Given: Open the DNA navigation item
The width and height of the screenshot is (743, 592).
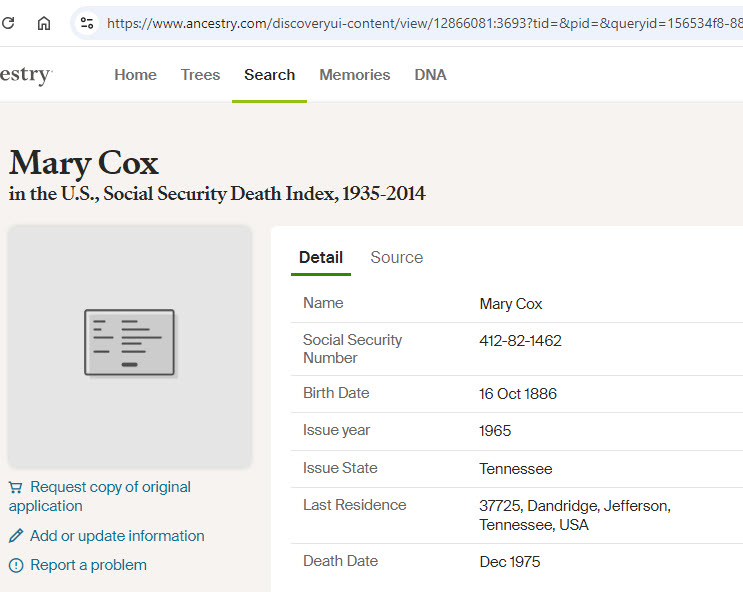Looking at the screenshot, I should (430, 75).
